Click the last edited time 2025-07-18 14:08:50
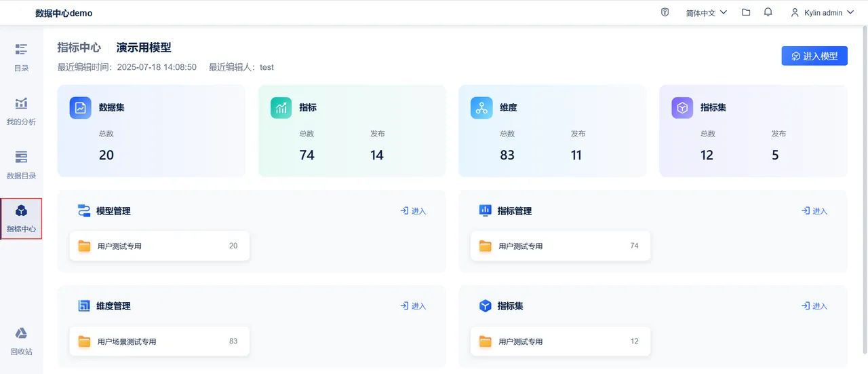Screen dimensions: 868x374 (157, 67)
